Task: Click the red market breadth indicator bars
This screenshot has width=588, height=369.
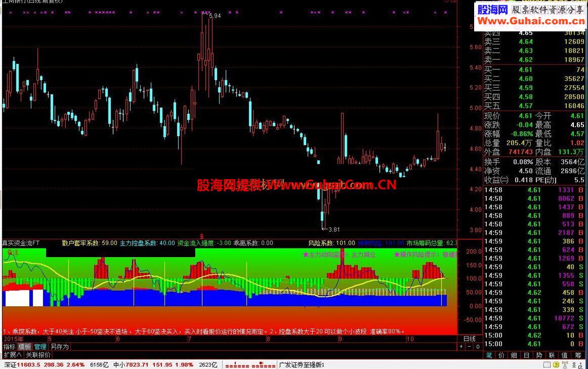Action: (x=250, y=365)
